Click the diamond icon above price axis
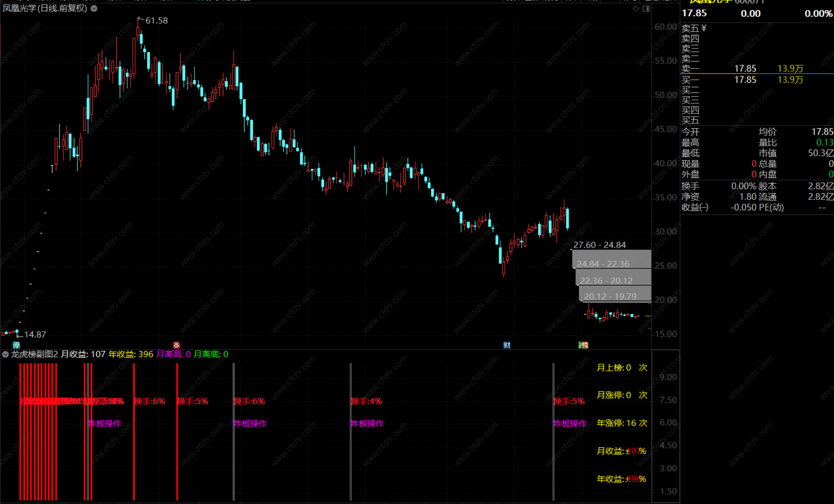The image size is (834, 504). [x=636, y=9]
